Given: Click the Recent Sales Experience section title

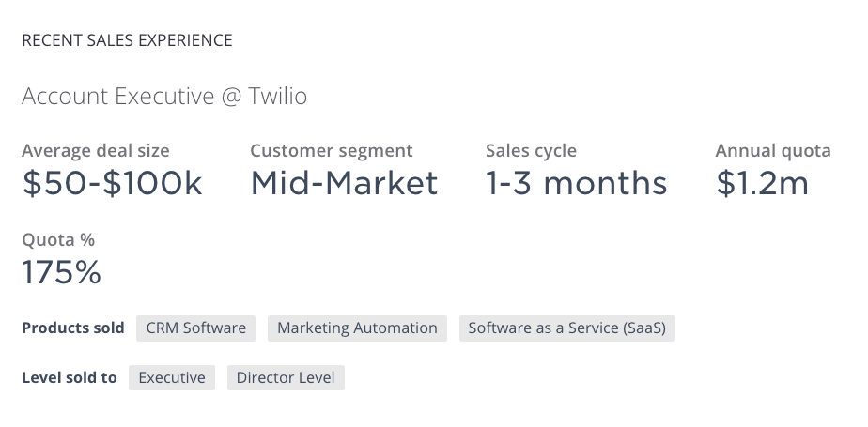Looking at the screenshot, I should [128, 40].
